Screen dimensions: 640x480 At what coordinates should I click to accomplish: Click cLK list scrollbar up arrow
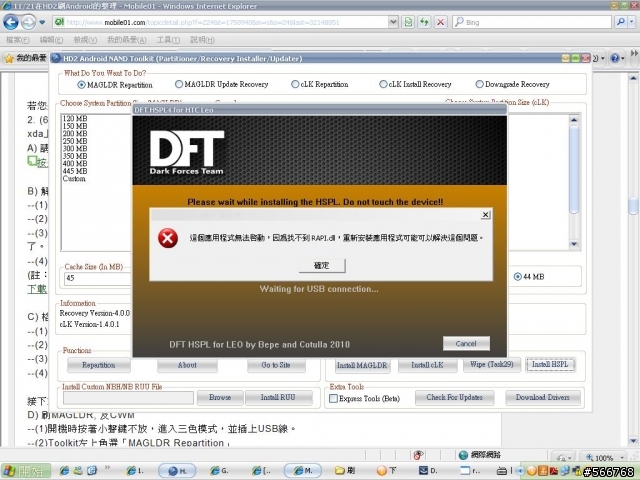(574, 120)
